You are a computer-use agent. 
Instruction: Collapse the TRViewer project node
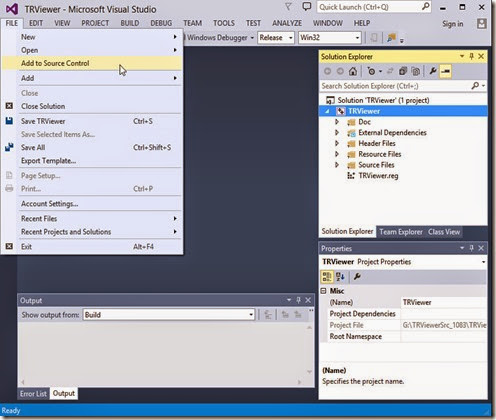coord(328,111)
